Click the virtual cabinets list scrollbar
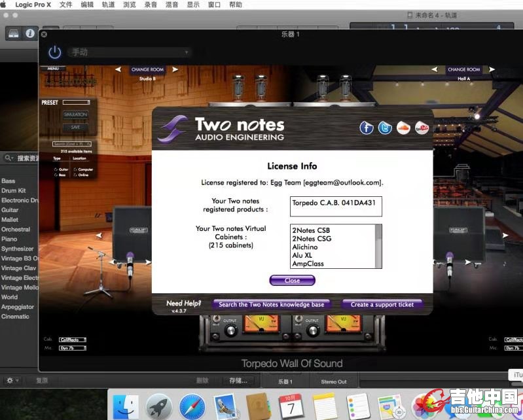Viewport: 523px width, 420px height. point(378,246)
